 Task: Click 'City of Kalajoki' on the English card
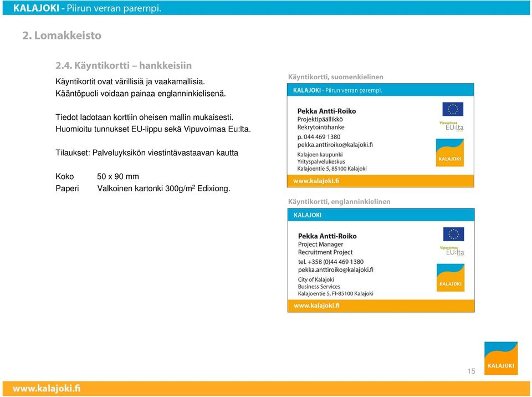pyautogui.click(x=316, y=280)
